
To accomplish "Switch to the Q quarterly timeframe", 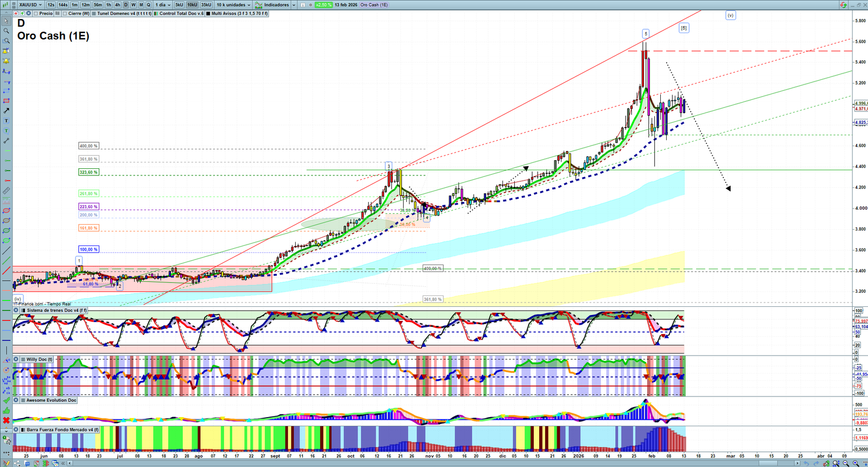I will coord(149,5).
